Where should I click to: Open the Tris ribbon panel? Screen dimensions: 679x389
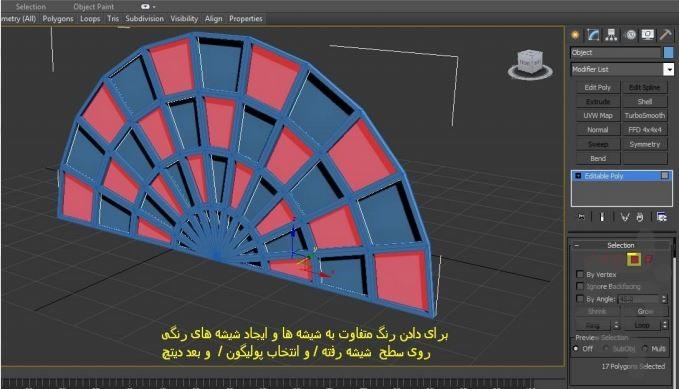[x=113, y=19]
